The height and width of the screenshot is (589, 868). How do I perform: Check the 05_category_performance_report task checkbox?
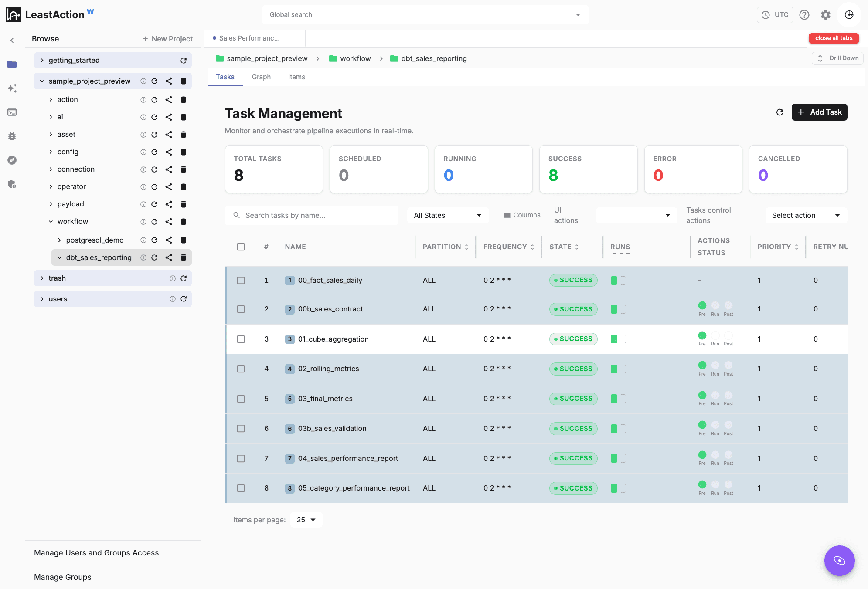pos(241,488)
